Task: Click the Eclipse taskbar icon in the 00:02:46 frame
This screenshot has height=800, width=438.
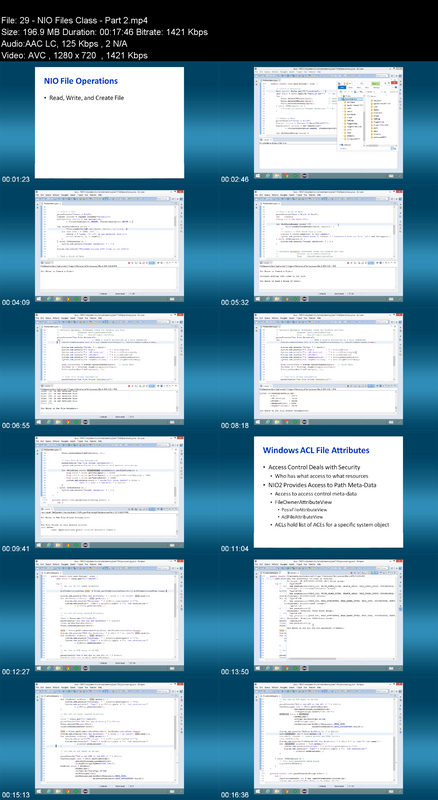Action: tap(304, 176)
